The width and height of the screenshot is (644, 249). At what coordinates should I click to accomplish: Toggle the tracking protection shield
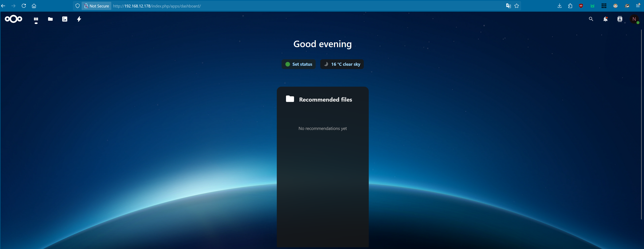(x=78, y=6)
